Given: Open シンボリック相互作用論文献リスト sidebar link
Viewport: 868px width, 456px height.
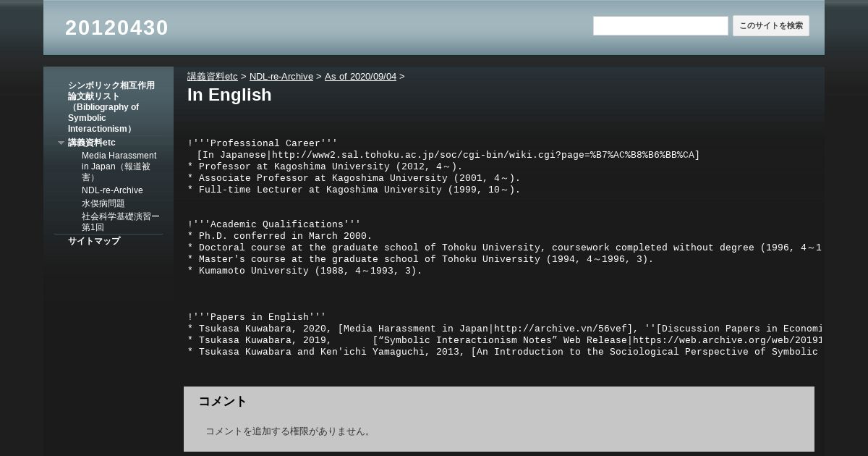Looking at the screenshot, I should coord(111,107).
